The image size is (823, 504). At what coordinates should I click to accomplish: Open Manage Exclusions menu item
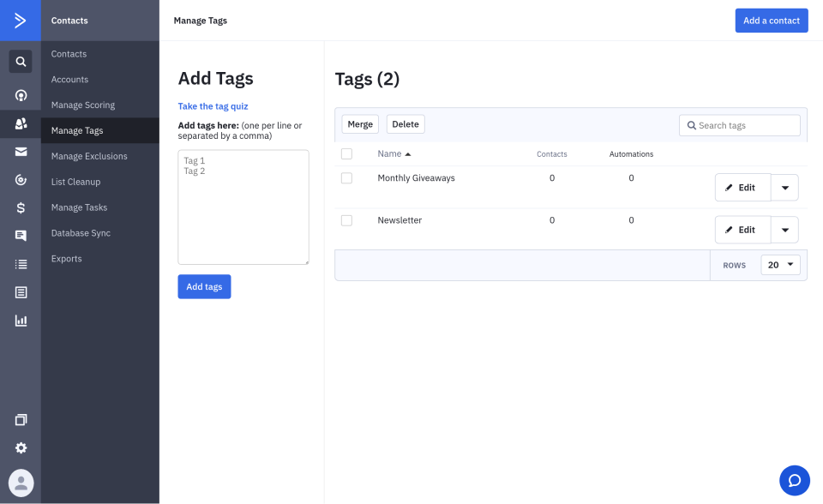click(x=89, y=157)
